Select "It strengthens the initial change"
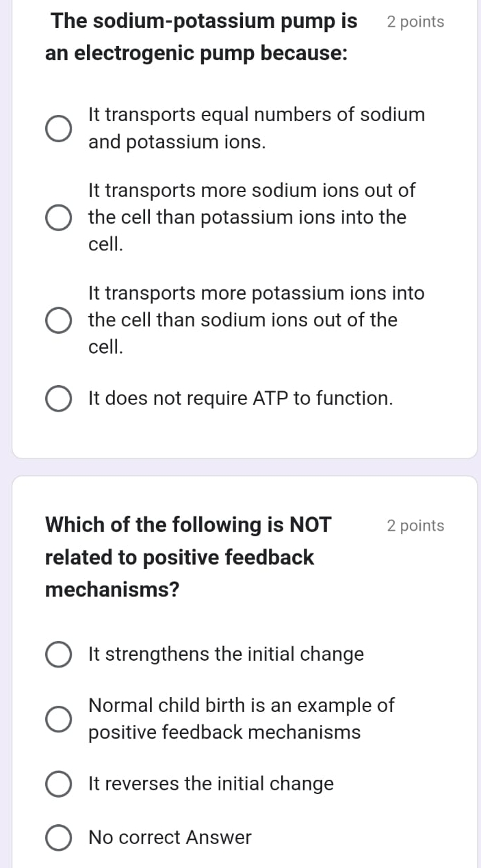The width and height of the screenshot is (481, 868). point(58,654)
